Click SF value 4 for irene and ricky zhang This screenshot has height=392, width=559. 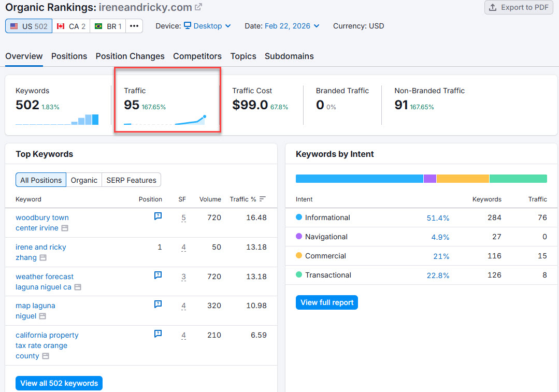183,248
